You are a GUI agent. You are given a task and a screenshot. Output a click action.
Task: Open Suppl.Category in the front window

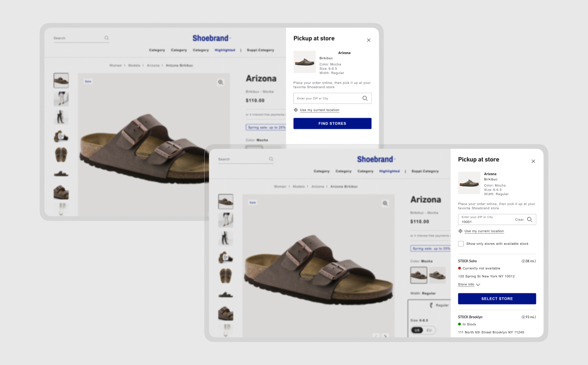point(425,171)
